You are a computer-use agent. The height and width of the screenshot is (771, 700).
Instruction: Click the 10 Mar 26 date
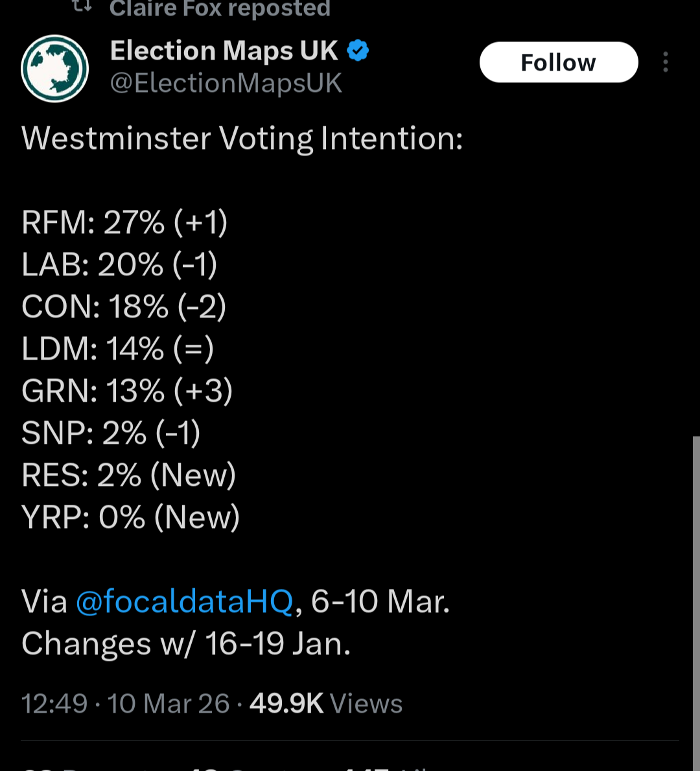[x=169, y=704]
